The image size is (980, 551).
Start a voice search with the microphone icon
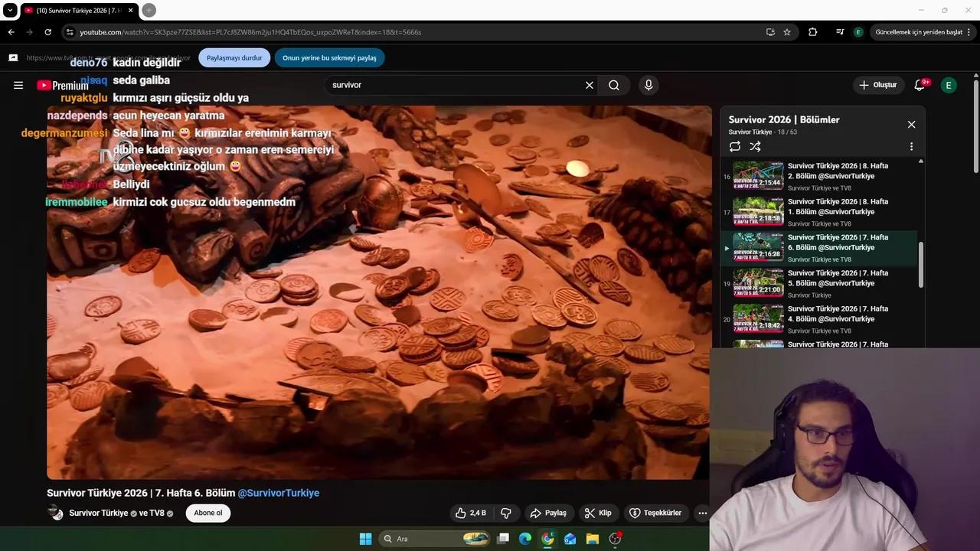pyautogui.click(x=648, y=85)
